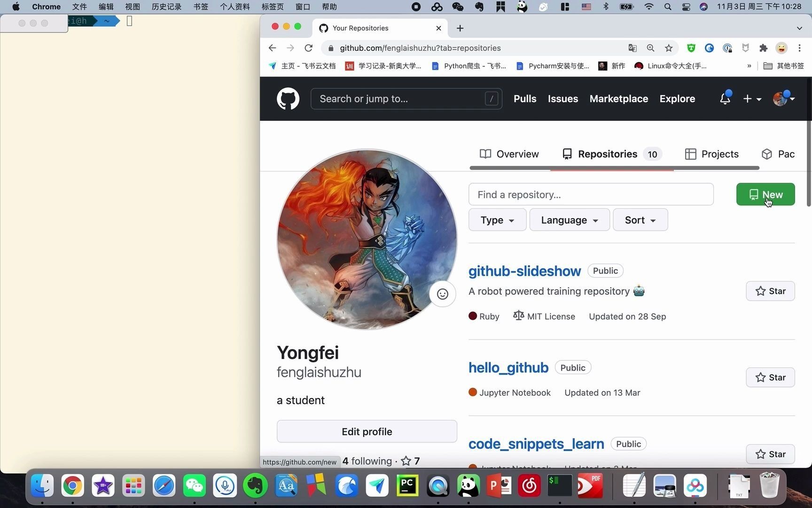812x508 pixels.
Task: Open Evernote from the Dock
Action: tap(255, 485)
